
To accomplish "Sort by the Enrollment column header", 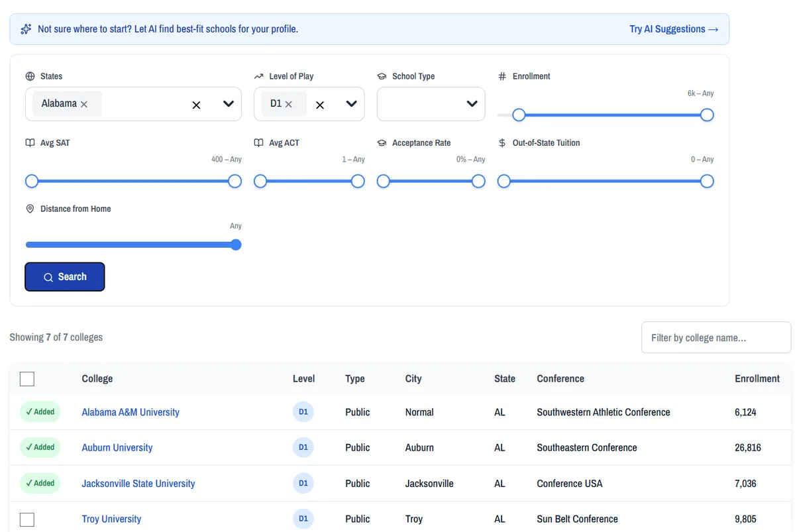I will (x=757, y=379).
